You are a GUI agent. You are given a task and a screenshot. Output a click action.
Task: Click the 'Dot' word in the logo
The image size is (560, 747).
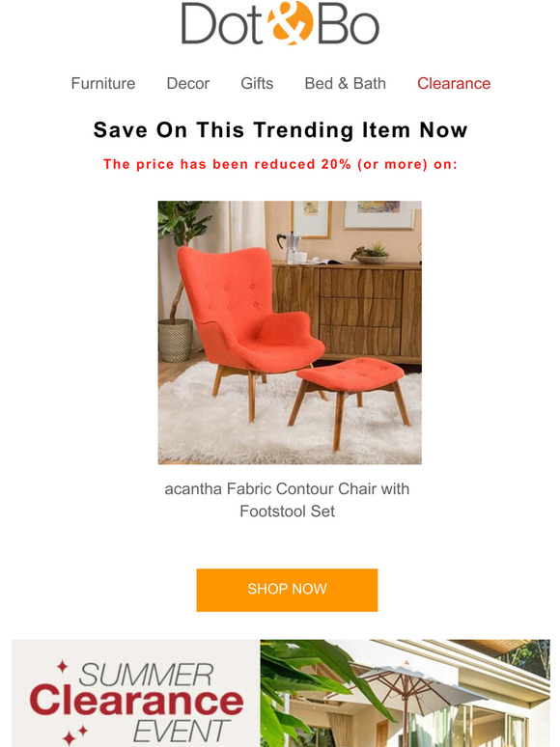click(222, 24)
